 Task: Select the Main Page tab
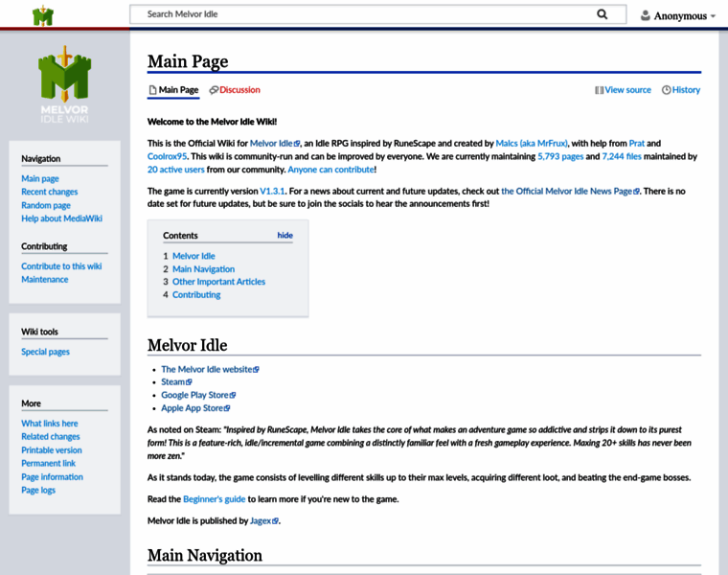[x=173, y=90]
